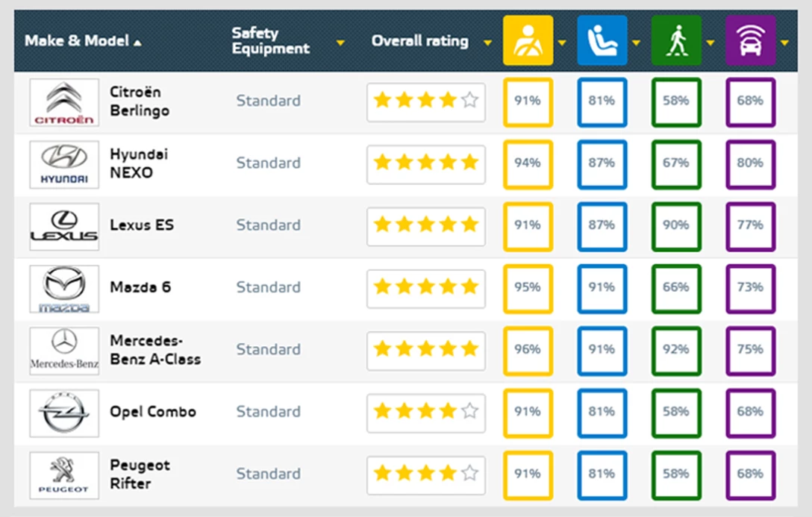This screenshot has width=812, height=517.
Task: Click the purple Safety Assist icon
Action: coord(750,41)
